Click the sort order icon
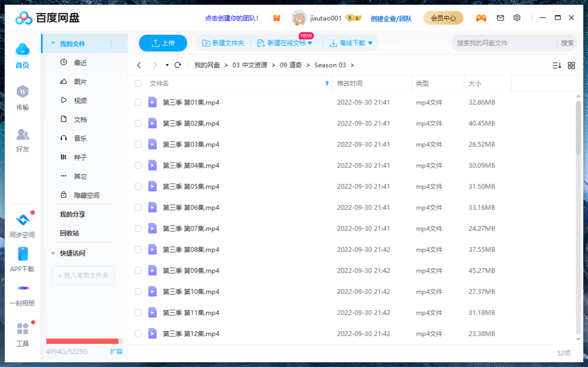Image resolution: width=588 pixels, height=367 pixels. point(556,66)
